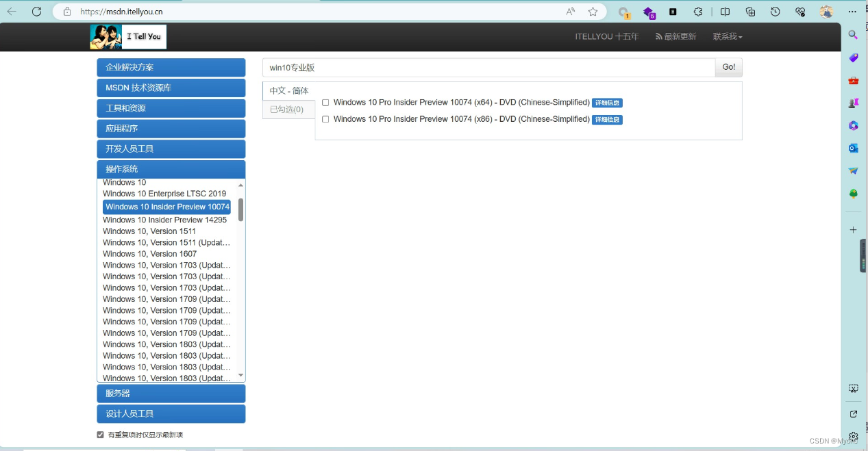Activate the Read aloud icon in address bar

click(571, 12)
